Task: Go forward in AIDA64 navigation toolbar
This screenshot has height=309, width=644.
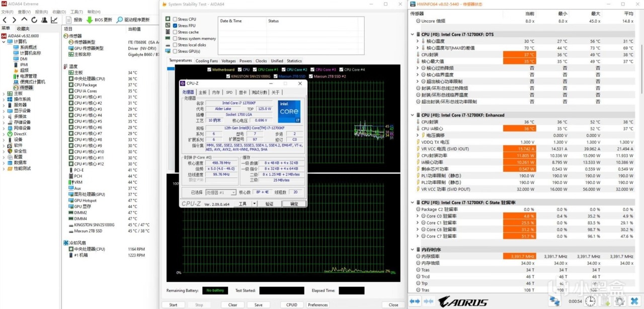Action: click(14, 20)
